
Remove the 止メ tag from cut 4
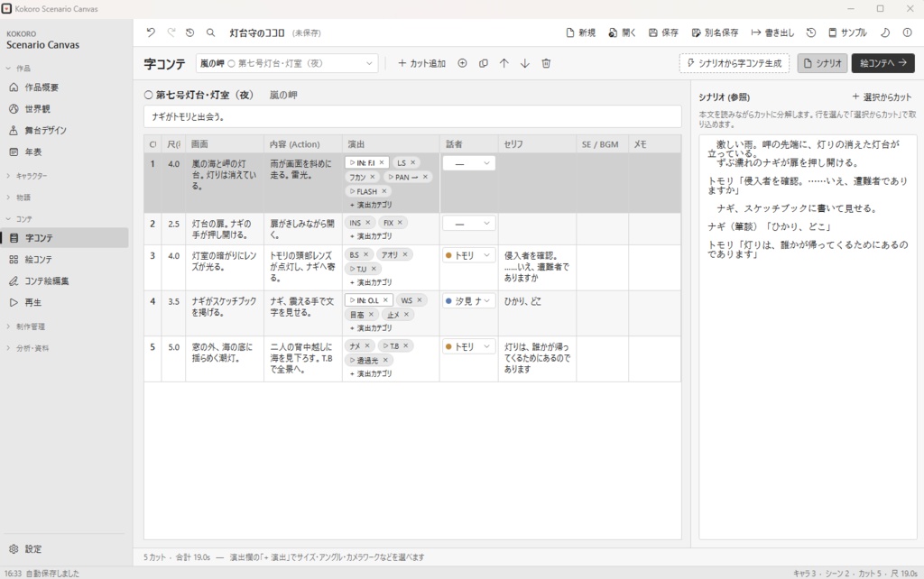406,315
